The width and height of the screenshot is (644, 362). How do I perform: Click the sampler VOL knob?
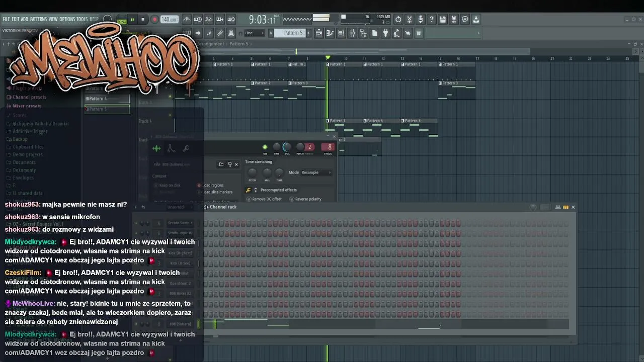(x=287, y=147)
